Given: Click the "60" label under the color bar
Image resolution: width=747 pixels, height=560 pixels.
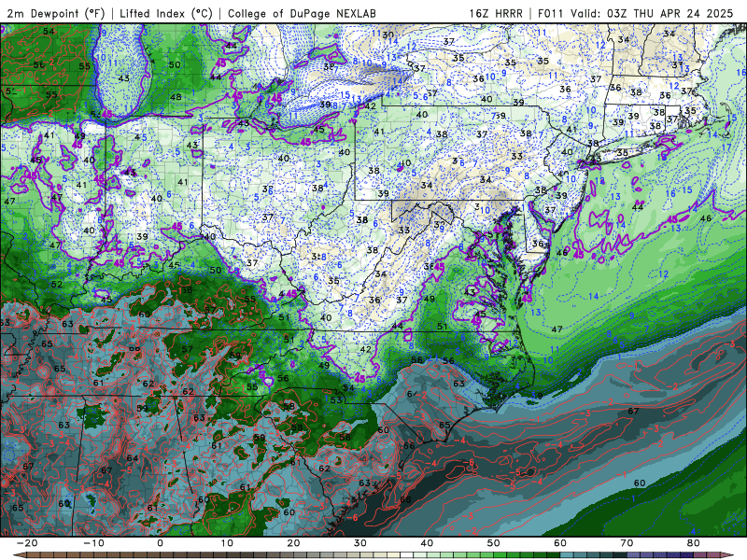Looking at the screenshot, I should point(560,543).
